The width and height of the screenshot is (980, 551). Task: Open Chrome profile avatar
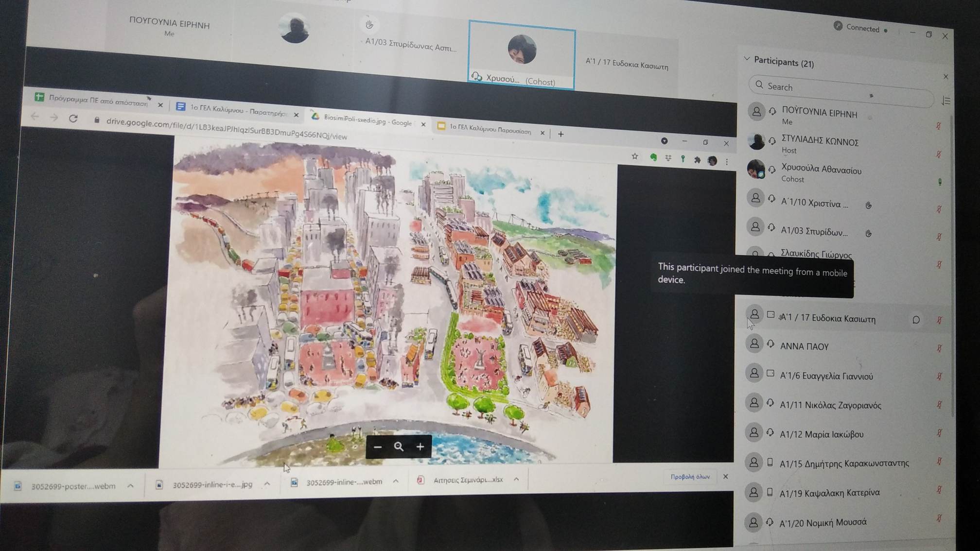click(712, 161)
